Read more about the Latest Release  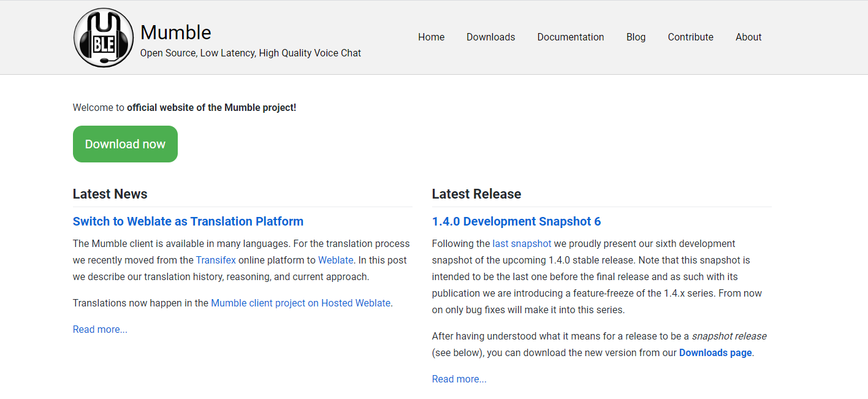pos(459,379)
